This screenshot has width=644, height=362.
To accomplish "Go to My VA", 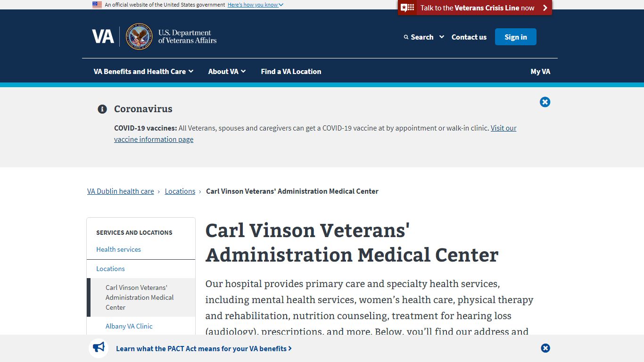I will (540, 71).
